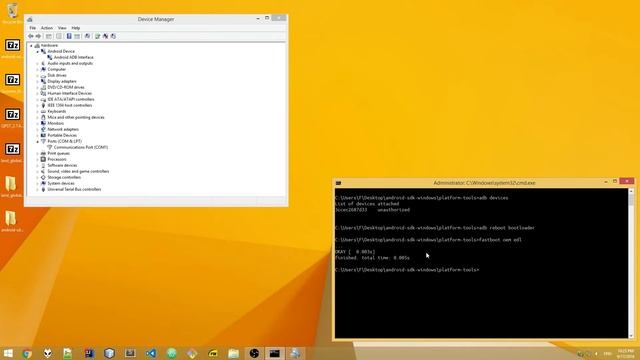Switch to Command Prompt taskbar button
This screenshot has width=640, height=360.
click(x=275, y=353)
